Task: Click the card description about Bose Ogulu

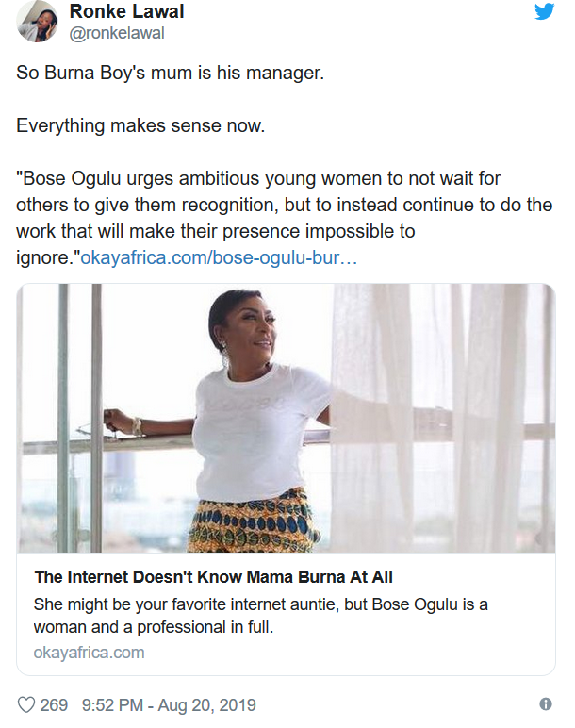Action: pos(260,614)
